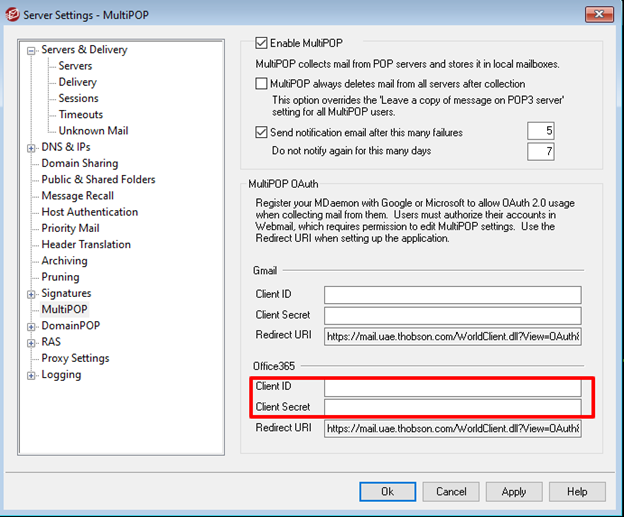Open the Header Translation page
The width and height of the screenshot is (624, 517).
(x=86, y=244)
